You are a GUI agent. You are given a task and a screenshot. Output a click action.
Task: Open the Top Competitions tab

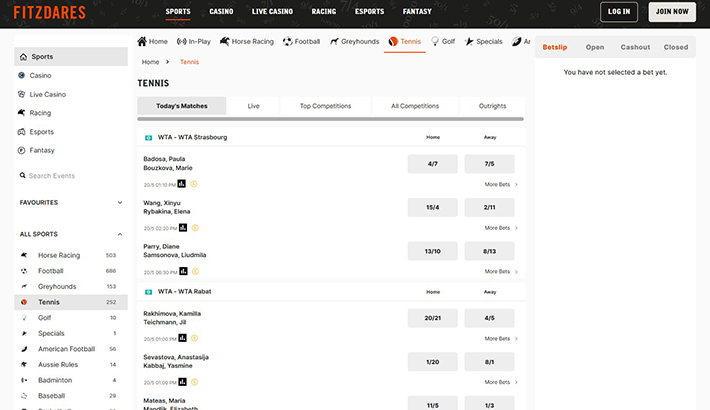tap(325, 106)
